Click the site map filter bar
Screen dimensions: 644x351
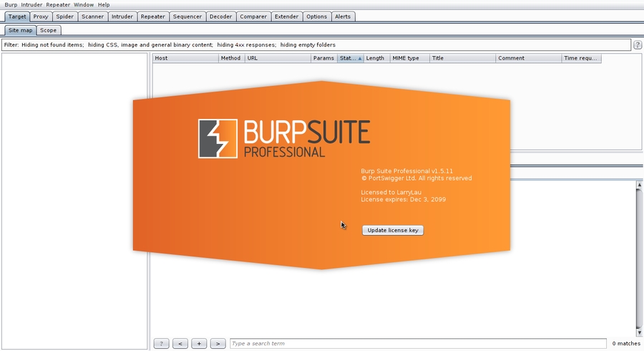(x=316, y=45)
